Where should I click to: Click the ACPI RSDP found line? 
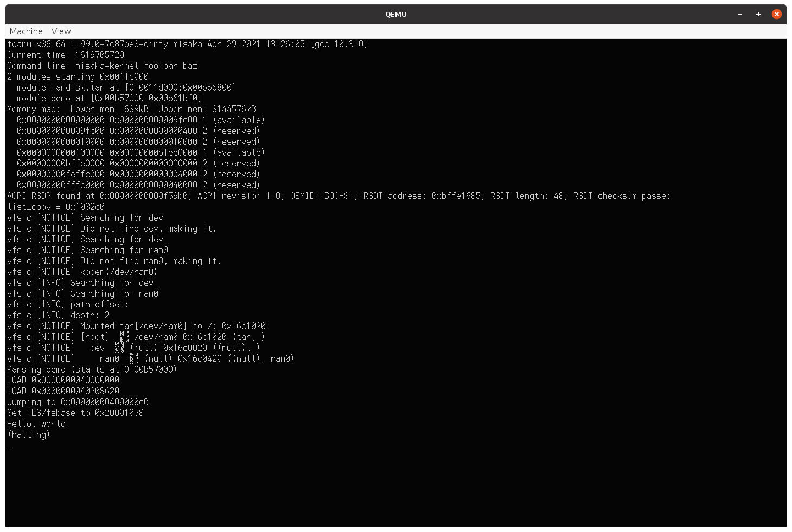(339, 196)
